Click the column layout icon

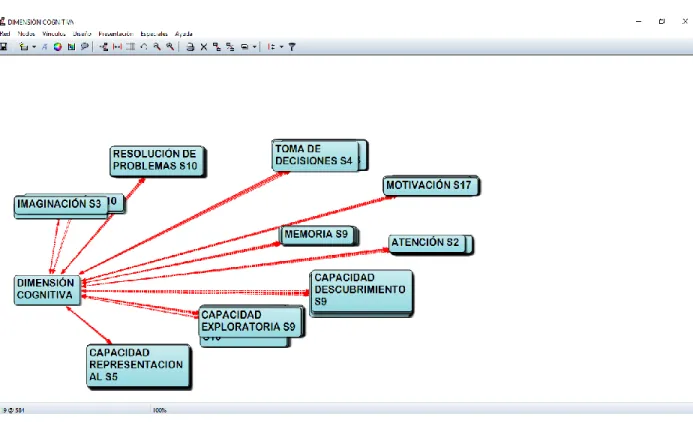coord(131,46)
